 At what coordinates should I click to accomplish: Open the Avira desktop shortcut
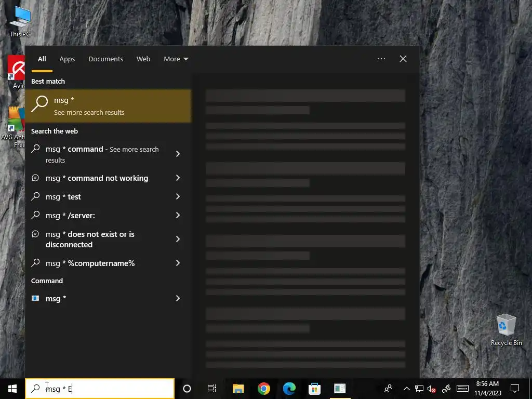click(16, 72)
